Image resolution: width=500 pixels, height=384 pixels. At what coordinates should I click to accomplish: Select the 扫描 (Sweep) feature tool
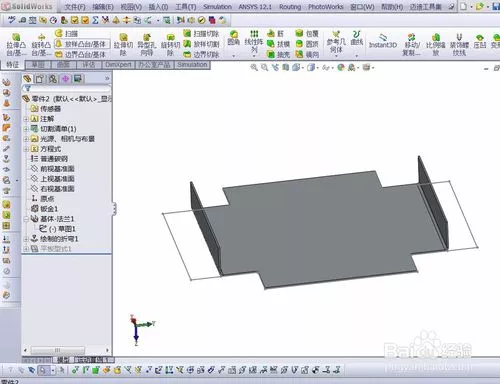coord(67,33)
